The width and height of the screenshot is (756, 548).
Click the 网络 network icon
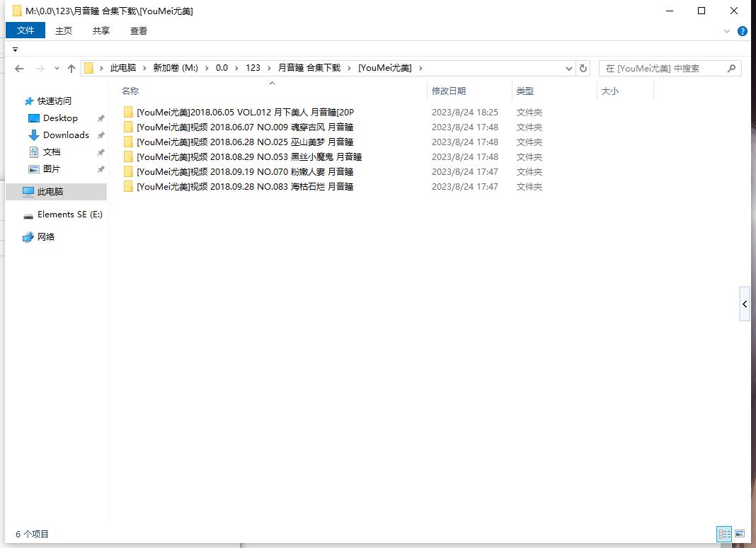[x=28, y=237]
